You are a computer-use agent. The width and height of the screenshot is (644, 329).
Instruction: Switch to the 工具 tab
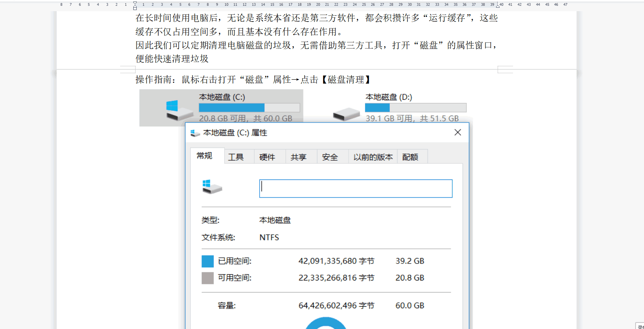coord(236,157)
